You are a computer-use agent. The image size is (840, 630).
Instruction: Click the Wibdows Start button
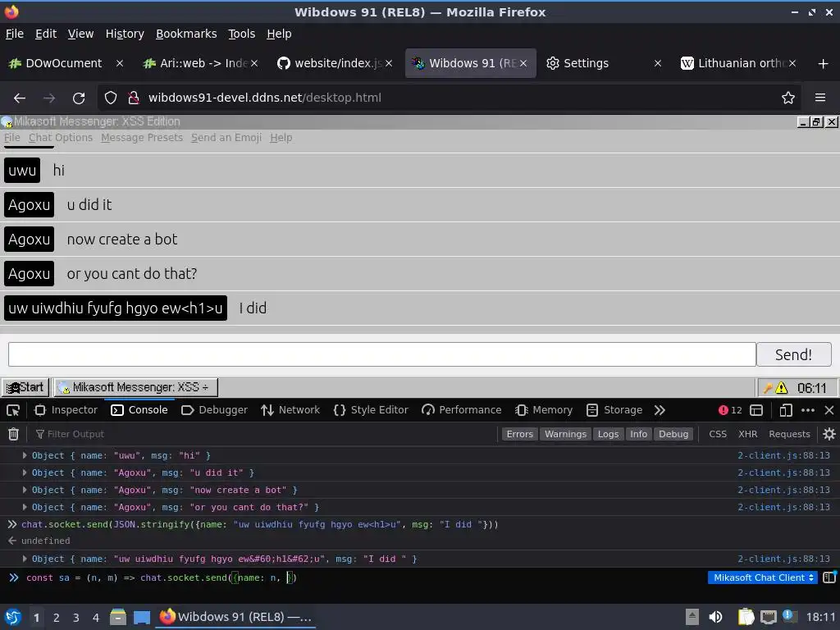coord(25,387)
